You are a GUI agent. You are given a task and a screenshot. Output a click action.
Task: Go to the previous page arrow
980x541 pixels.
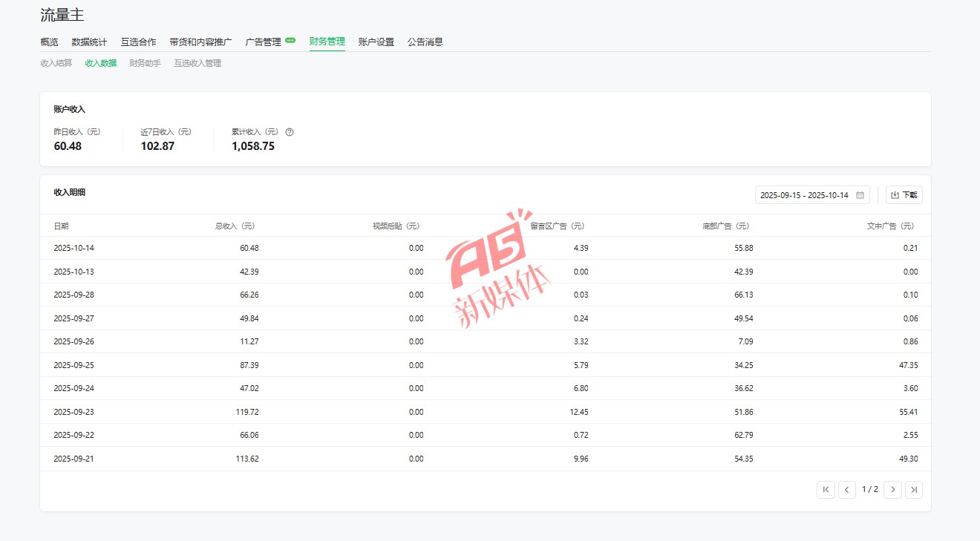[847, 490]
